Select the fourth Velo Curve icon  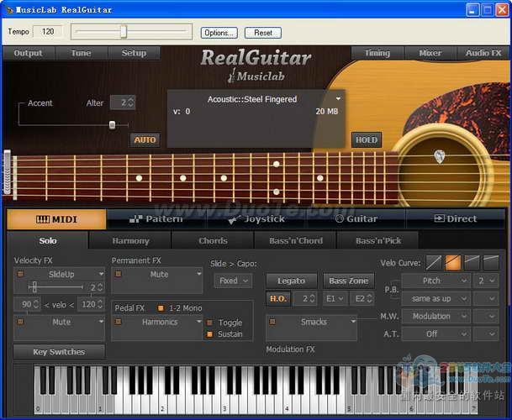point(491,263)
